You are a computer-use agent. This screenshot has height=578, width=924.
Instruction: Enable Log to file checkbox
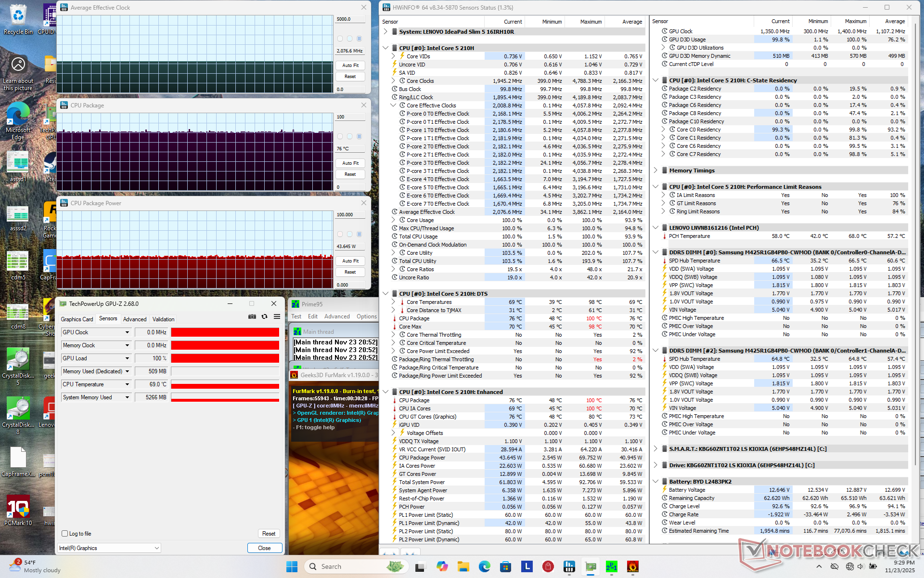(x=65, y=533)
